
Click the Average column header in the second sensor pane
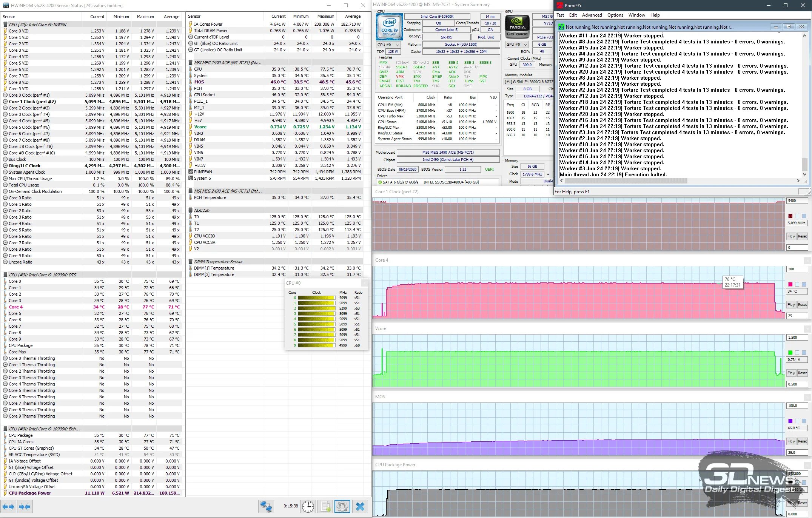(353, 16)
